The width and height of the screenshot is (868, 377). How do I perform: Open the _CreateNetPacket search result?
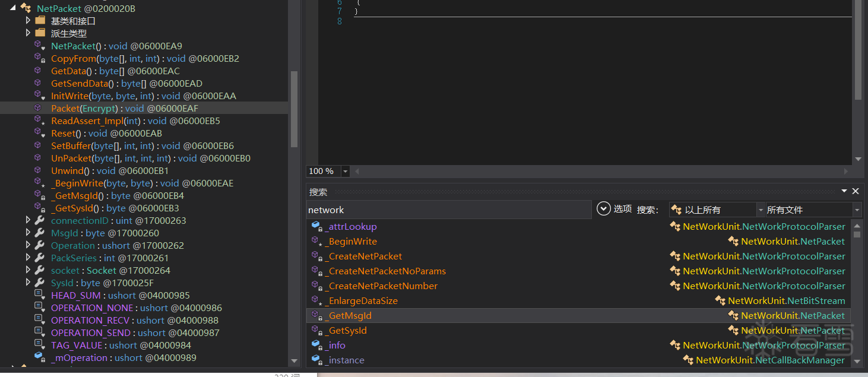(x=365, y=256)
